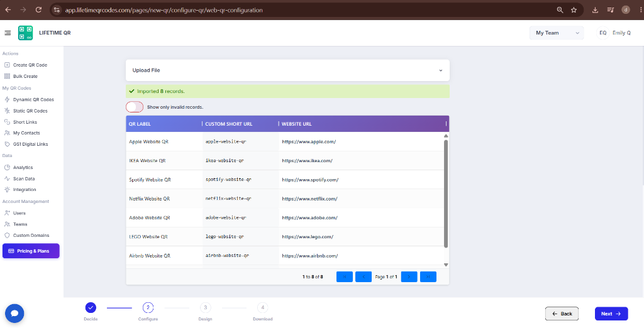Viewport: 644px width, 328px height.
Task: Select the Airbnb Website QR label cell
Action: (x=164, y=255)
